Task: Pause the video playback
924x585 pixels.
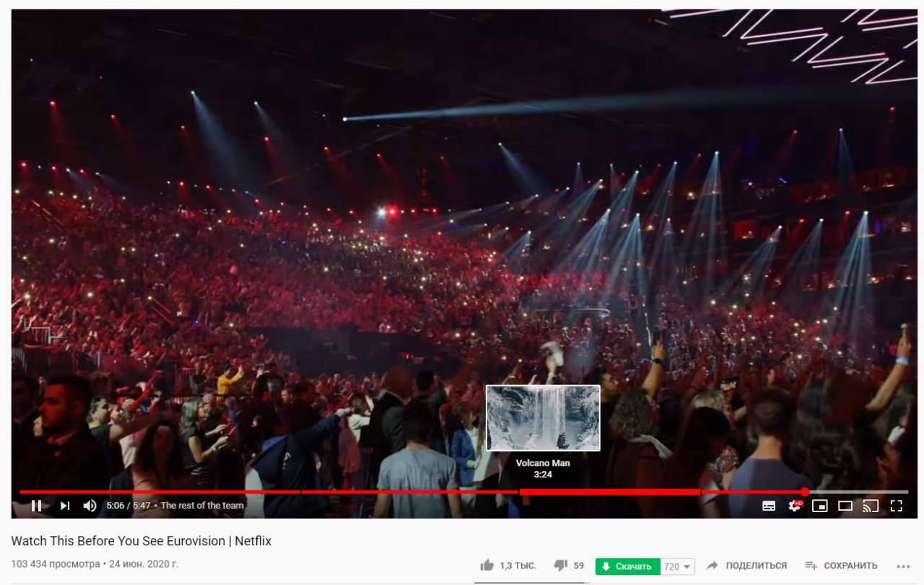Action: tap(36, 506)
